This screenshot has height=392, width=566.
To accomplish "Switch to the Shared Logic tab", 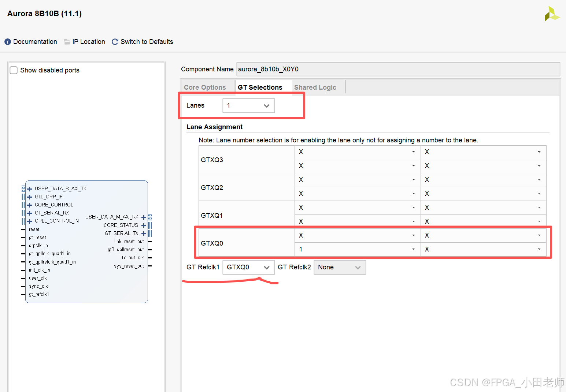I will (315, 87).
